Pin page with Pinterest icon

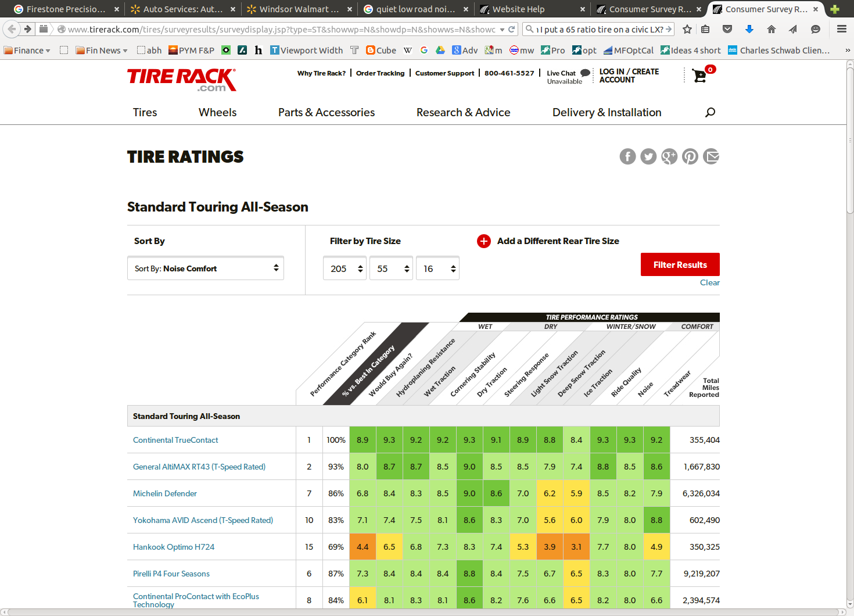click(x=690, y=156)
